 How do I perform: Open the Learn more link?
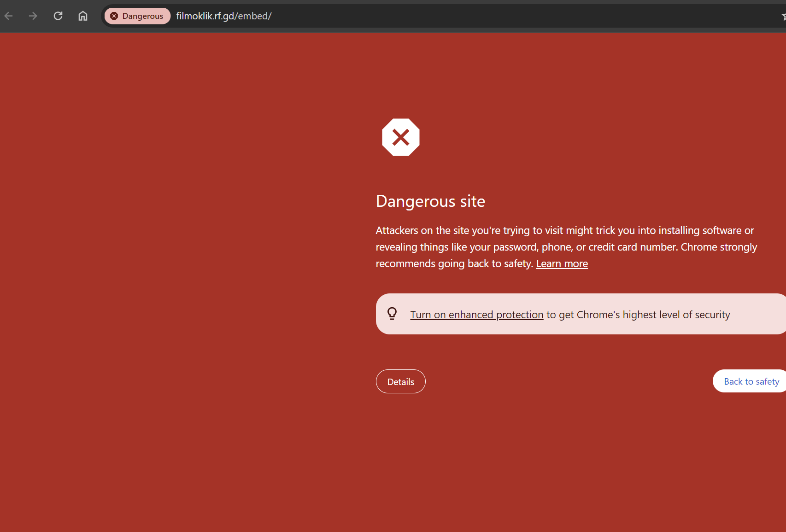click(x=562, y=263)
